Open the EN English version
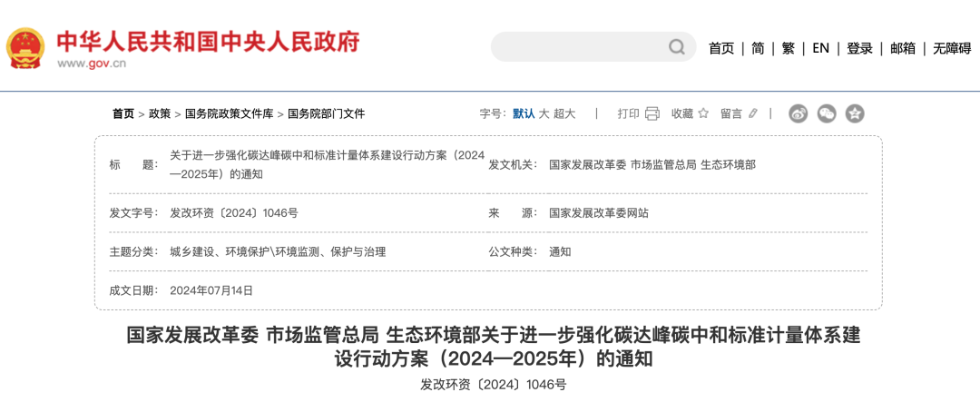The width and height of the screenshot is (980, 402). tap(820, 48)
